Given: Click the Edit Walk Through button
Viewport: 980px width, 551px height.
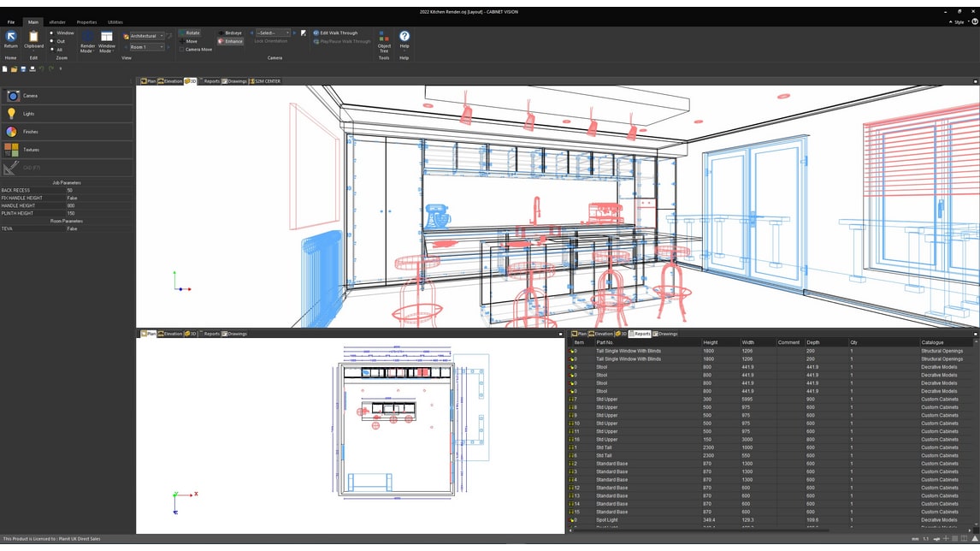Looking at the screenshot, I should 338,33.
